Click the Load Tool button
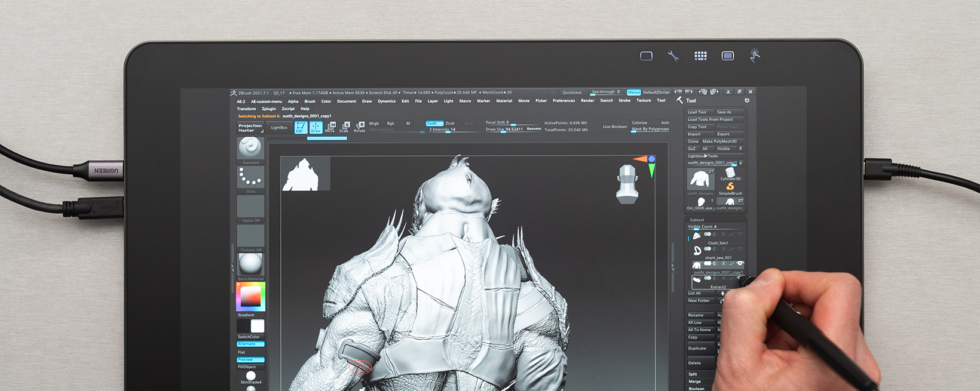 700,112
